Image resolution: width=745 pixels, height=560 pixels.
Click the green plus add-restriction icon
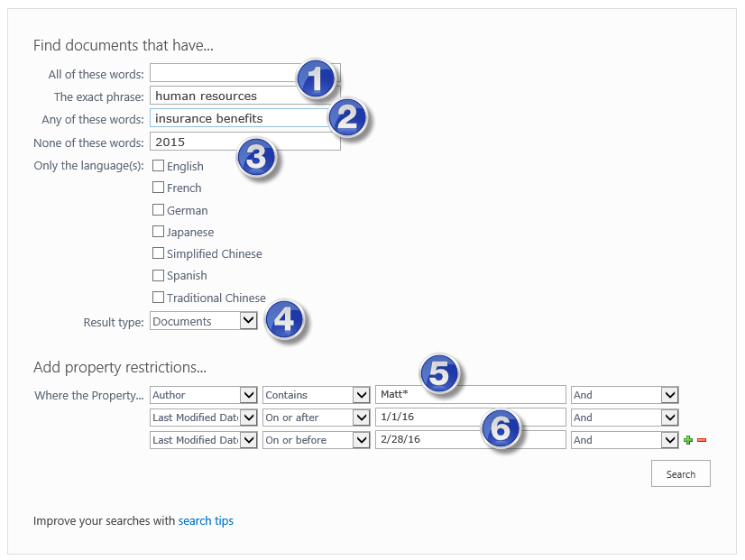tap(687, 440)
